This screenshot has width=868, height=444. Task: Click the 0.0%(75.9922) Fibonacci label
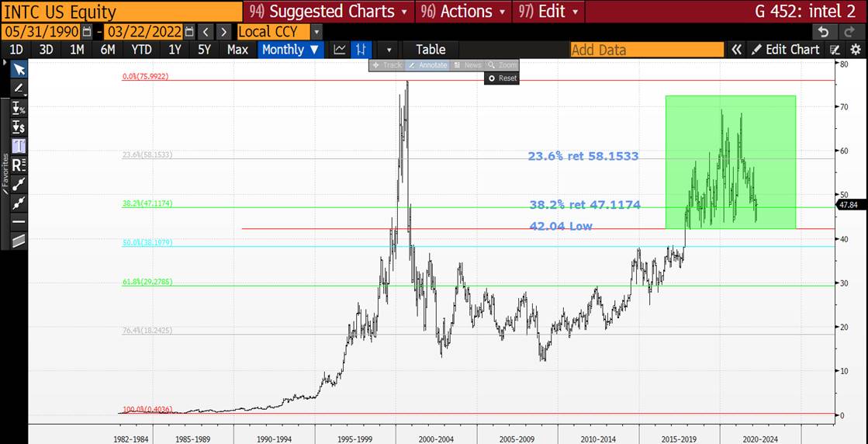pos(145,77)
